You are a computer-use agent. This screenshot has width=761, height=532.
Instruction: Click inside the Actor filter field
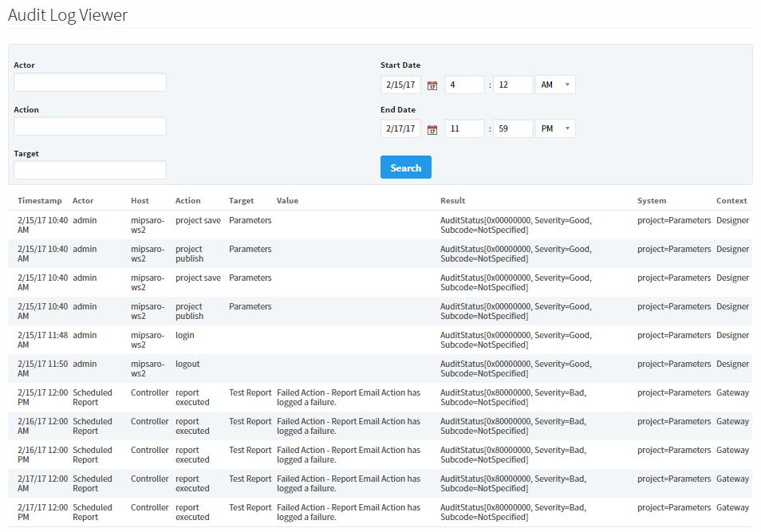(89, 82)
